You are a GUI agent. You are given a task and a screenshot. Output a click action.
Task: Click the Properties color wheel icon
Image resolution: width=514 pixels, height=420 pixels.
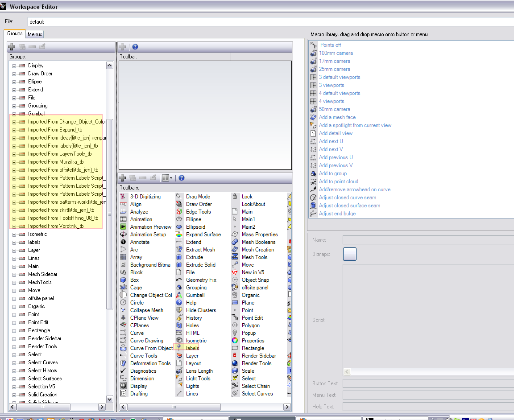[235, 341]
